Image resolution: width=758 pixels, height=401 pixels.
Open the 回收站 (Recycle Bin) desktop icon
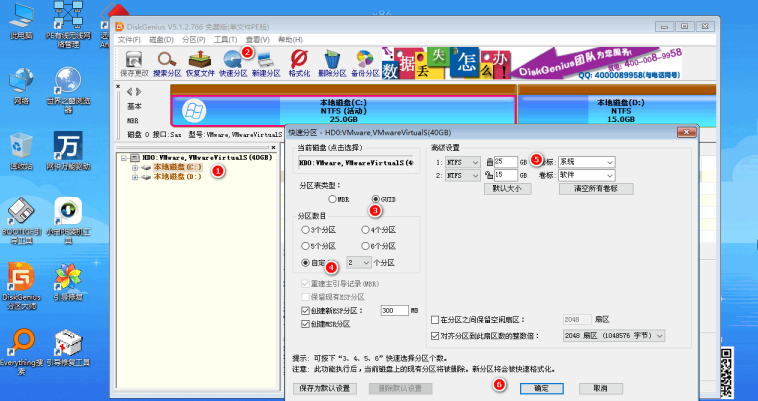21,152
